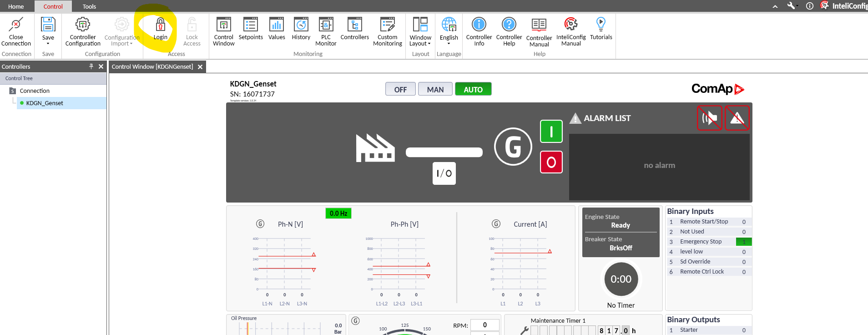
Task: Click the Engine State Ready box
Action: [621, 221]
